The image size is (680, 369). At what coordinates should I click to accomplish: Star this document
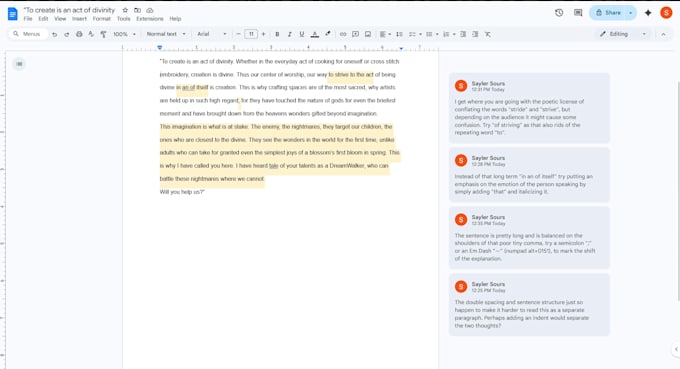point(125,10)
